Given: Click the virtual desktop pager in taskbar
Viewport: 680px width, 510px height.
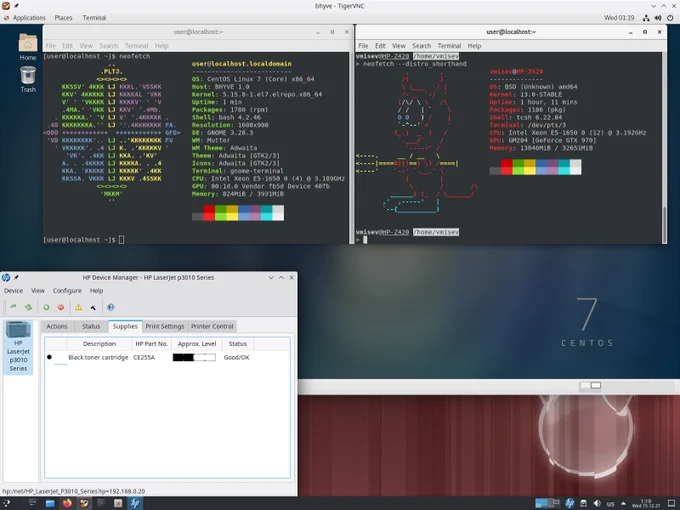Looking at the screenshot, I should click(547, 503).
